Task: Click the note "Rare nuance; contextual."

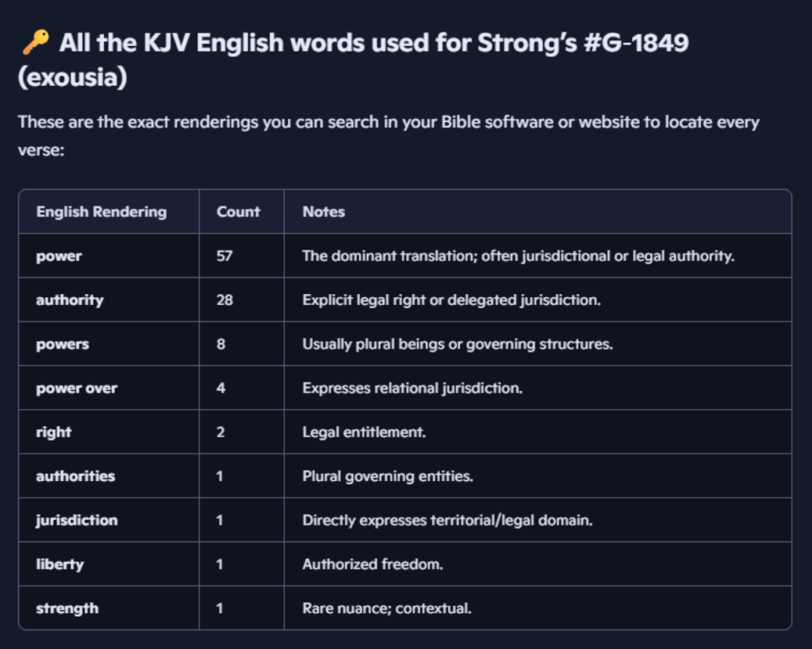Action: [x=387, y=609]
